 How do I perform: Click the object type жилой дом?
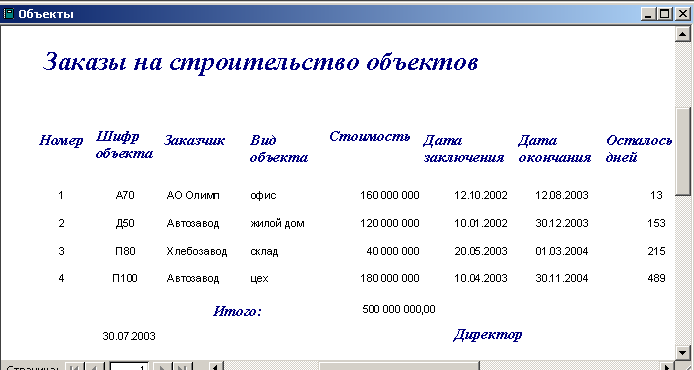(278, 224)
